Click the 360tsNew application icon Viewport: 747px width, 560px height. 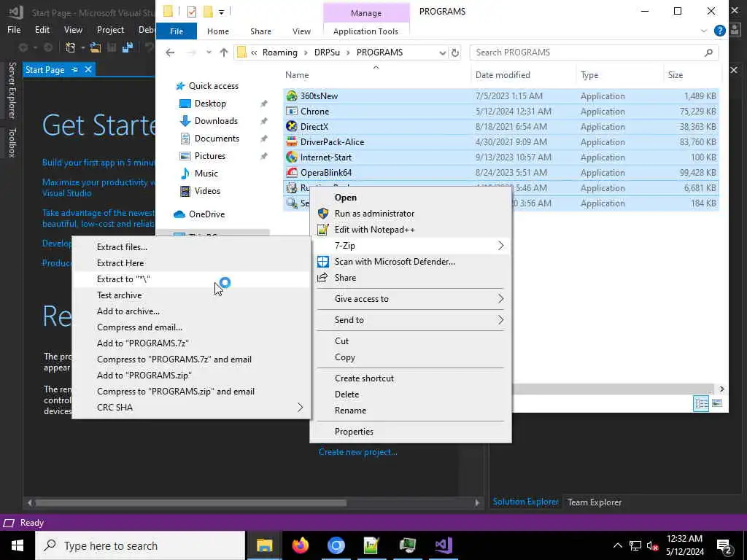[x=292, y=96]
